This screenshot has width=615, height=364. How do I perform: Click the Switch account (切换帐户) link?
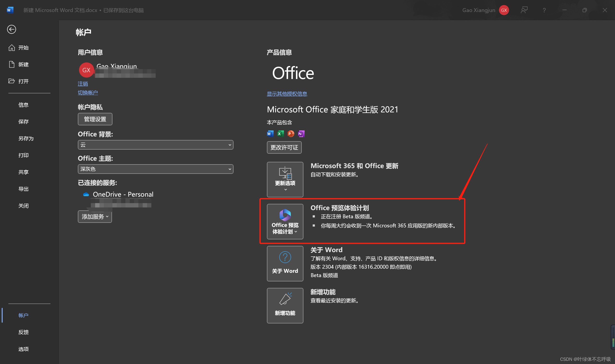(x=88, y=93)
